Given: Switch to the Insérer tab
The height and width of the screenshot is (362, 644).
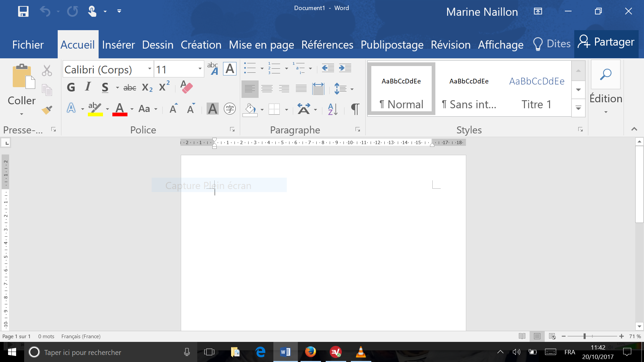Looking at the screenshot, I should click(118, 45).
